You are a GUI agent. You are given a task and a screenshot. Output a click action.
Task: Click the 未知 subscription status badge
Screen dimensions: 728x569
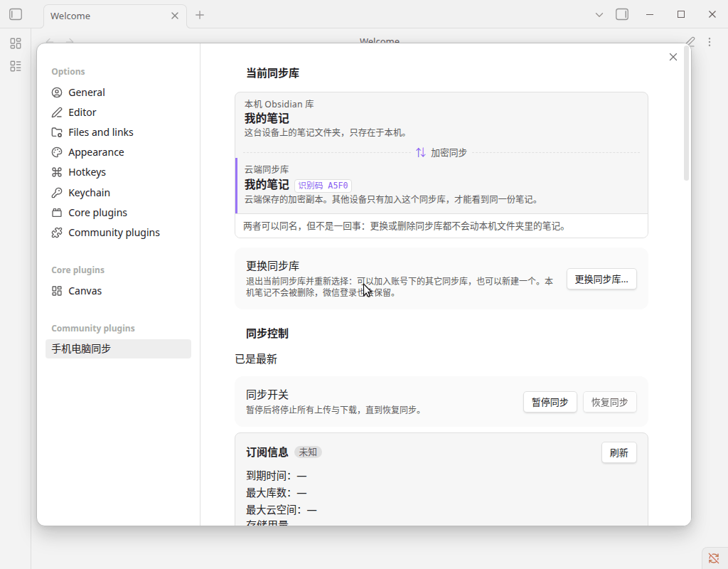pyautogui.click(x=308, y=452)
